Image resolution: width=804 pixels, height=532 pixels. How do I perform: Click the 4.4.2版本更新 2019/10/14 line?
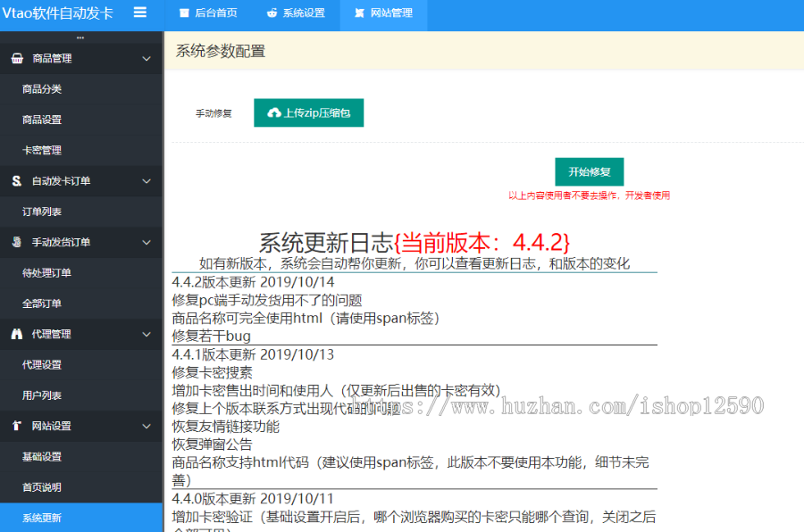tap(253, 282)
